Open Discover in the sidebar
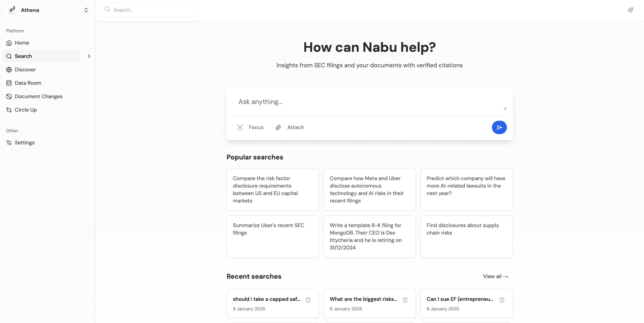Viewport: 644px width, 323px height. pos(25,69)
